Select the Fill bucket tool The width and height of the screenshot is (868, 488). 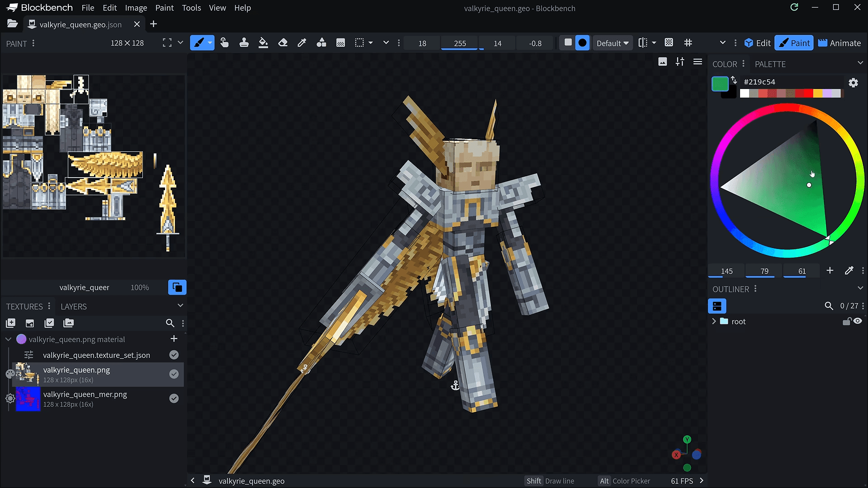click(x=263, y=43)
